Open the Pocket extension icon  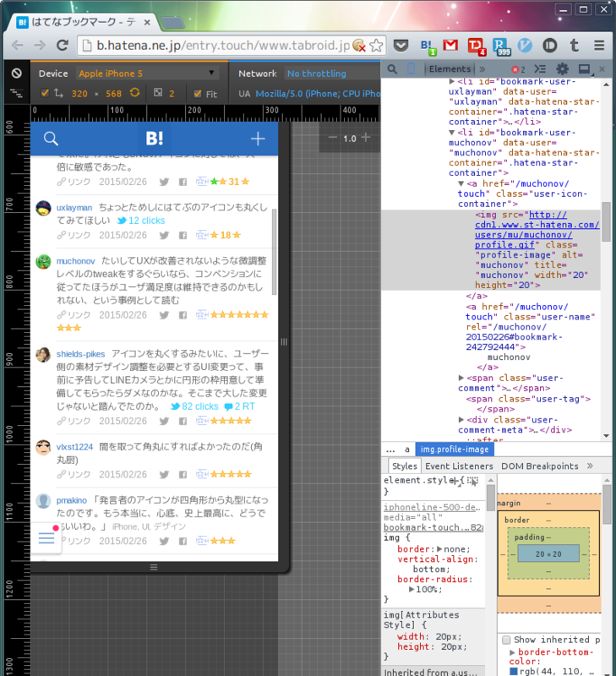pyautogui.click(x=401, y=46)
